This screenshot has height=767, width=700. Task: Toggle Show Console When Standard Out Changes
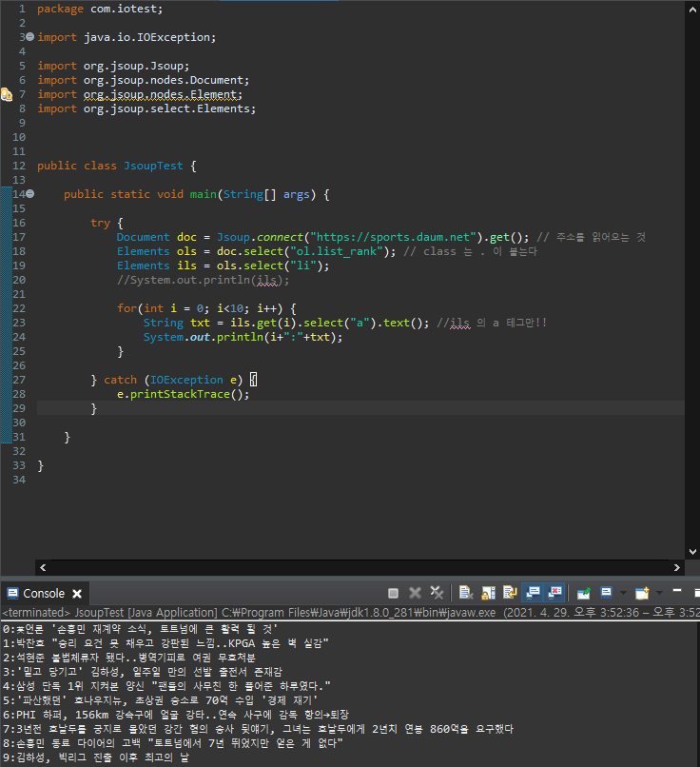pos(534,594)
